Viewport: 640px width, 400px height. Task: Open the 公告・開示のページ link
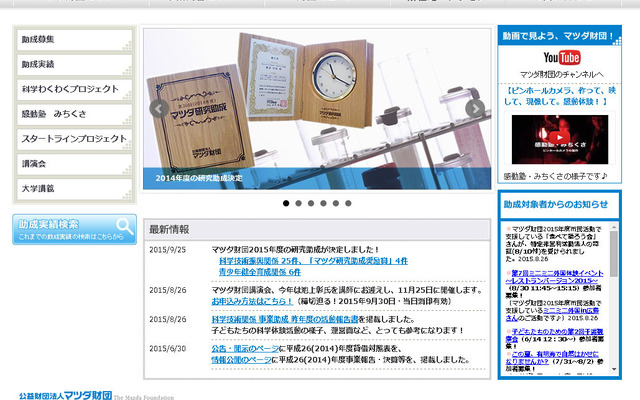click(x=245, y=349)
